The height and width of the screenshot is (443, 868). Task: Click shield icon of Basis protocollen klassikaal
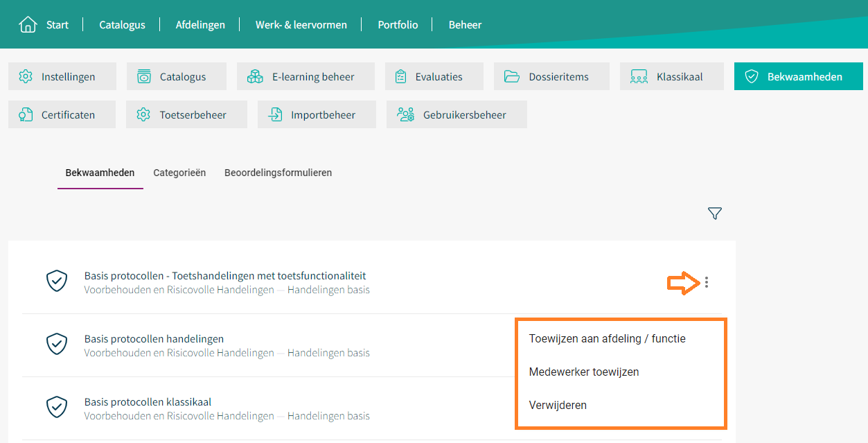pyautogui.click(x=56, y=407)
